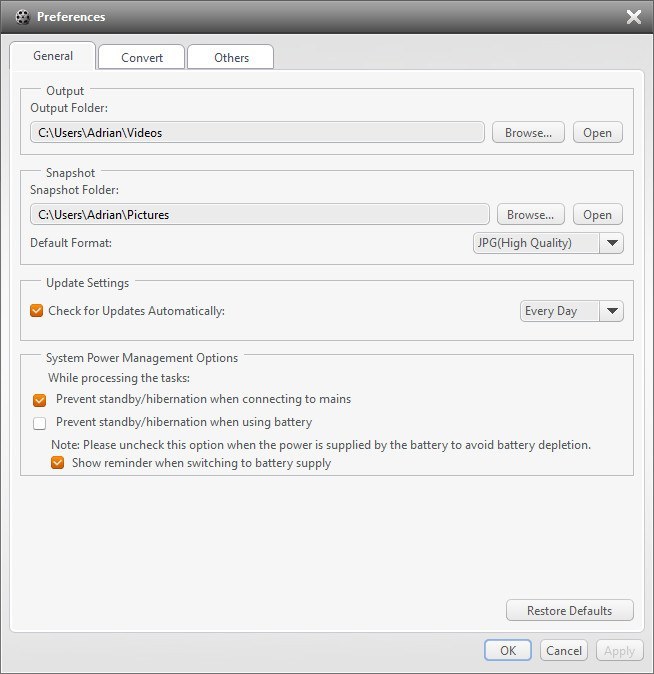The height and width of the screenshot is (674, 654).
Task: Click the battery depletion note text
Action: [321, 444]
